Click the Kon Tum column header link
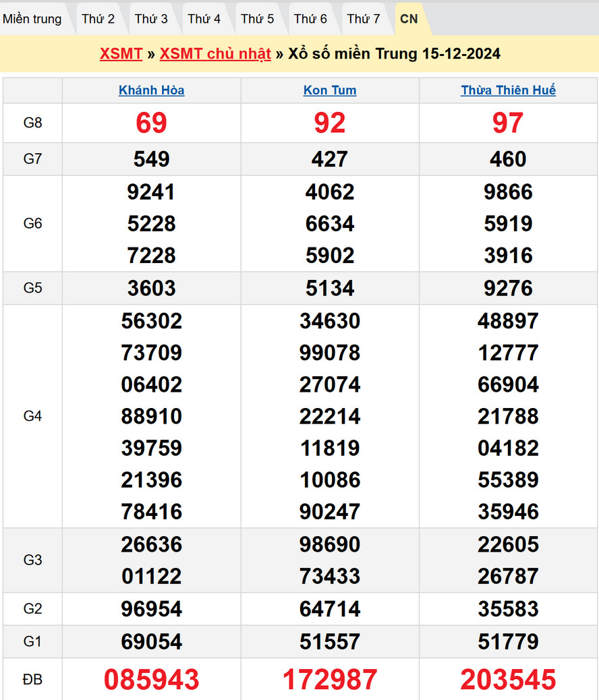Image resolution: width=599 pixels, height=700 pixels. [x=330, y=90]
